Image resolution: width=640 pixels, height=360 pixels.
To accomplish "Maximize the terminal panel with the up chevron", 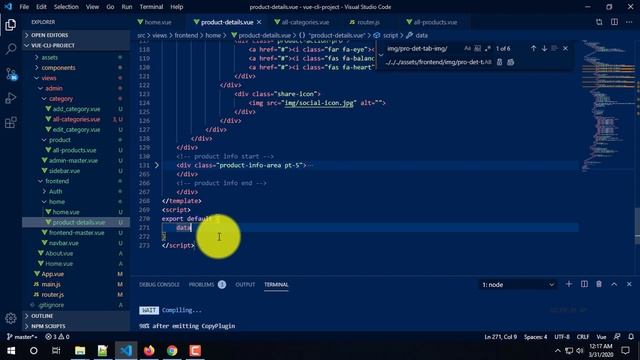I will 614,284.
